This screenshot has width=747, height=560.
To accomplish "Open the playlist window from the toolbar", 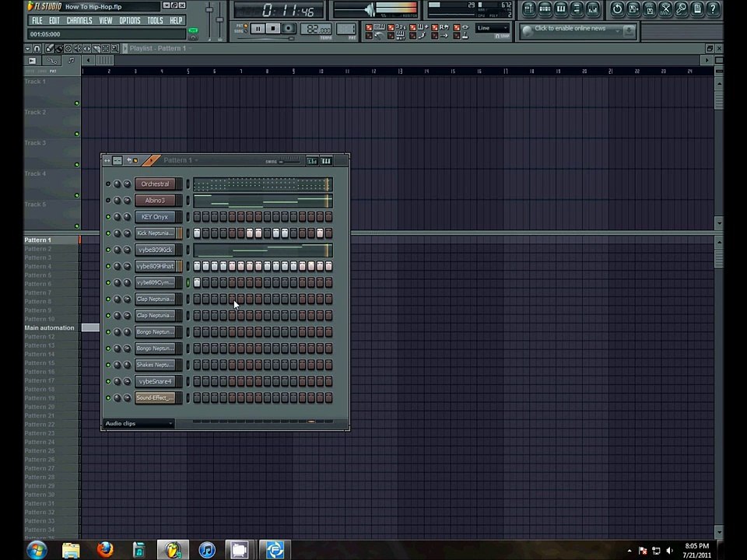I will point(529,9).
